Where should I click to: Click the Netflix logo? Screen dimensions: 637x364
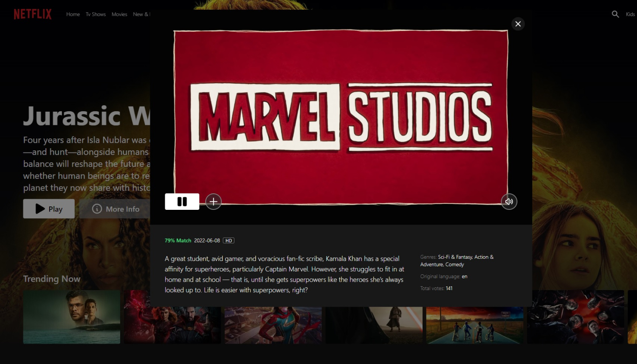tap(33, 14)
